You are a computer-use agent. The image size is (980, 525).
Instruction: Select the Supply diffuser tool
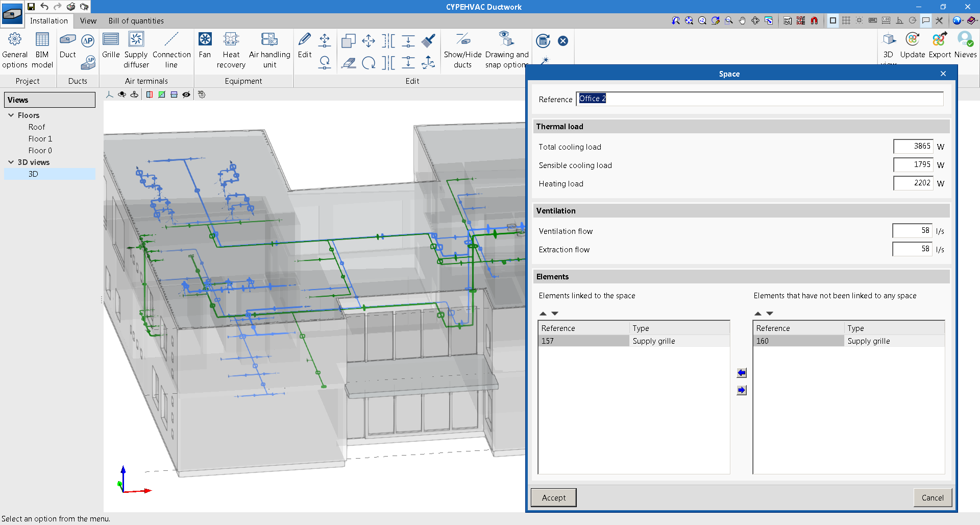tap(136, 50)
